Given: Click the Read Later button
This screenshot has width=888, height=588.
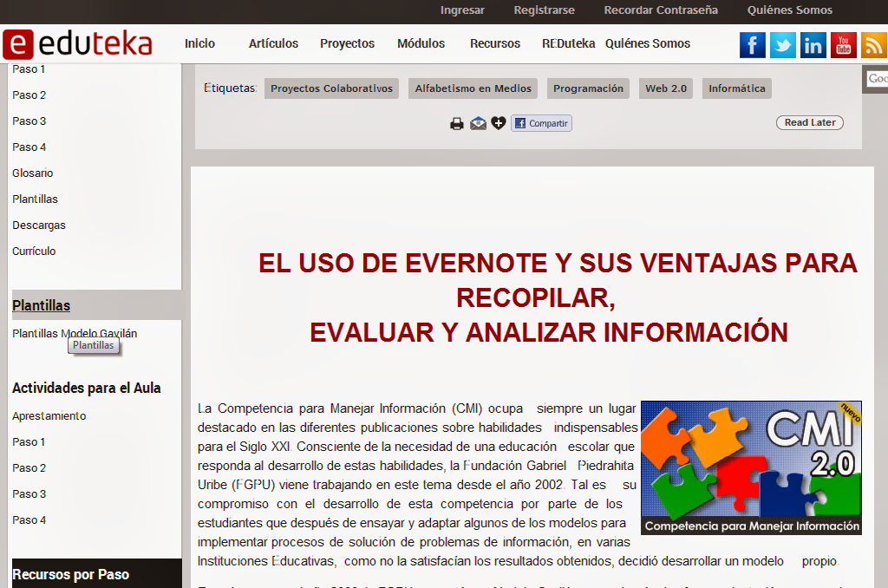Looking at the screenshot, I should click(809, 122).
